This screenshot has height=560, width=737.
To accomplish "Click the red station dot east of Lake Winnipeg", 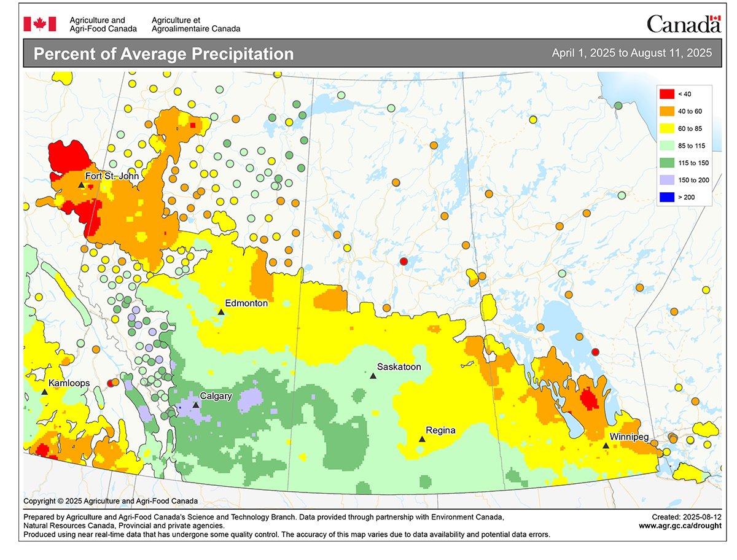I will point(595,352).
